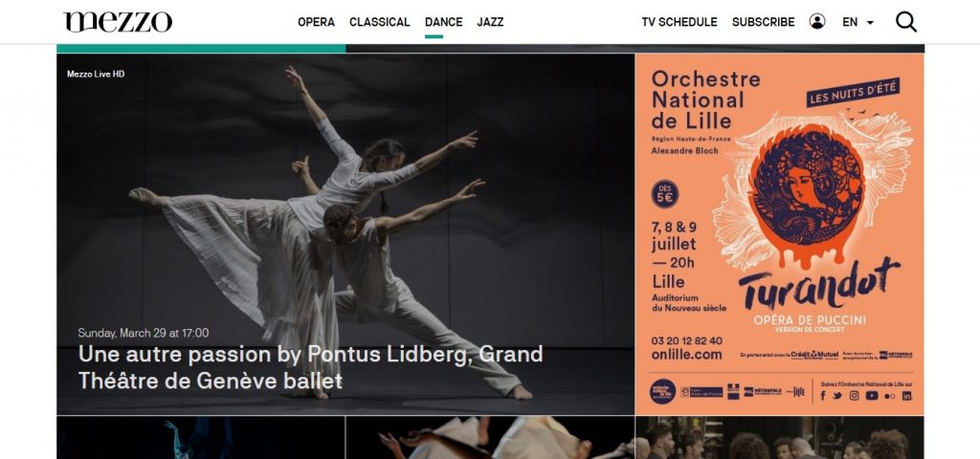
Task: Click the YouTube icon in Lille ad
Action: click(x=872, y=395)
